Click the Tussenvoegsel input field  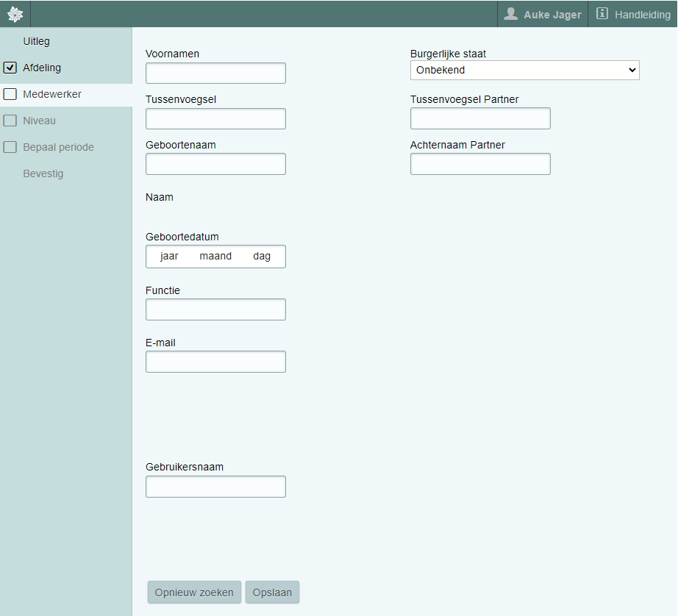click(215, 118)
